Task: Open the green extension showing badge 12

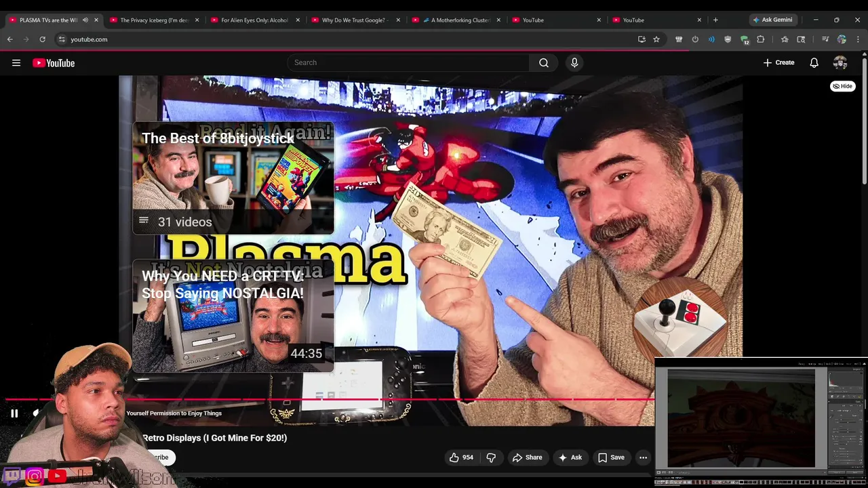Action: [x=745, y=40]
